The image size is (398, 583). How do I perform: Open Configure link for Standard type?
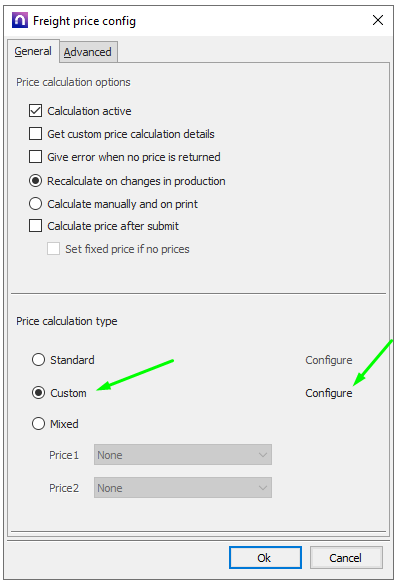click(x=328, y=360)
